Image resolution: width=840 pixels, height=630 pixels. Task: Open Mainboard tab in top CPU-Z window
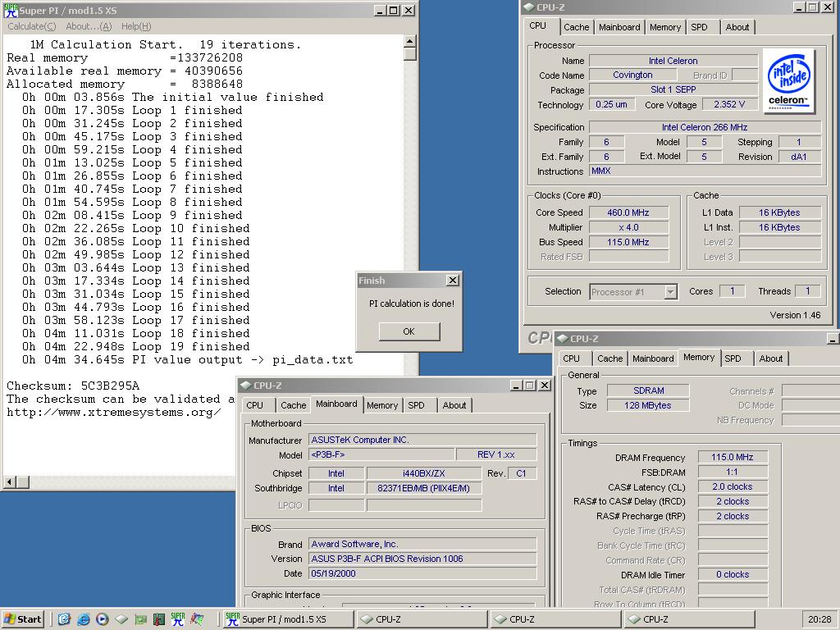(619, 27)
